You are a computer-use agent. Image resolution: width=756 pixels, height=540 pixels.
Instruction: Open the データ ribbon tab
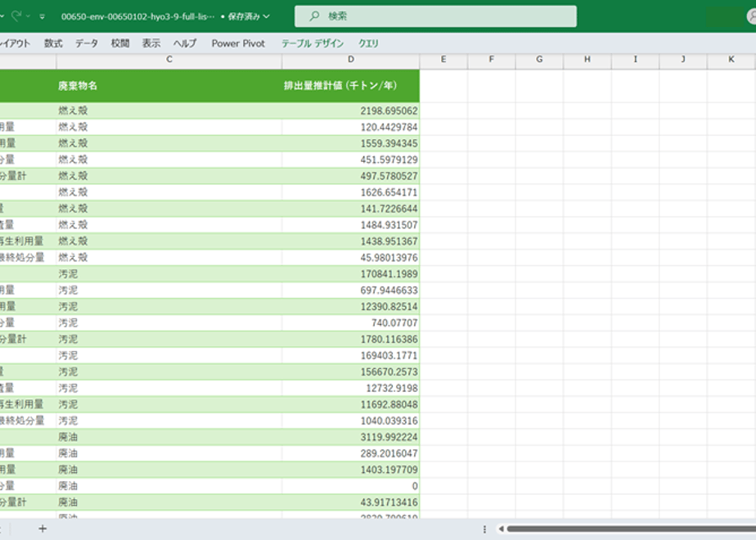(87, 43)
